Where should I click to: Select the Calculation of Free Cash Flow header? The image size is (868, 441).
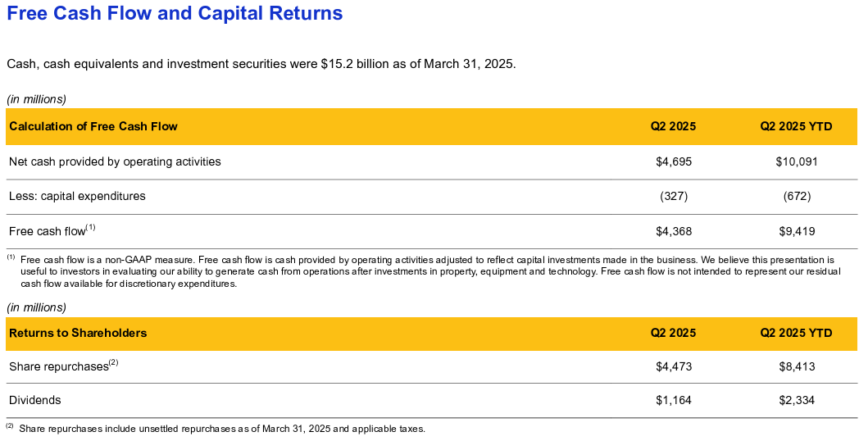[x=93, y=126]
